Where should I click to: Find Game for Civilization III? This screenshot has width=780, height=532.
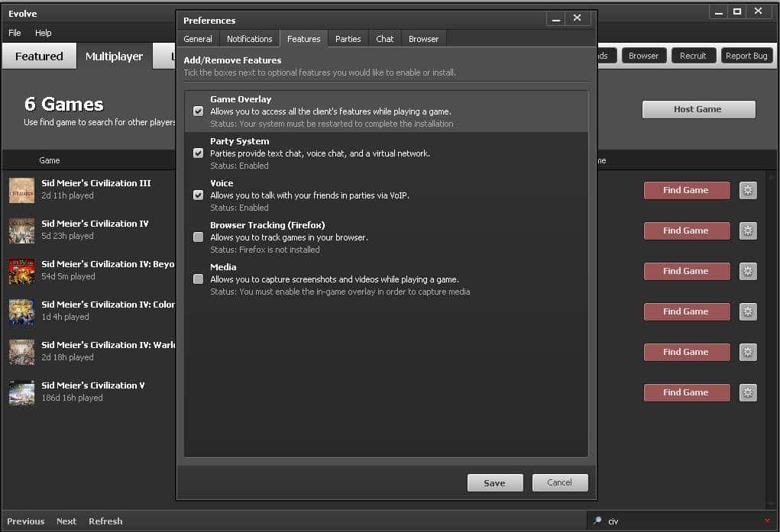[687, 190]
